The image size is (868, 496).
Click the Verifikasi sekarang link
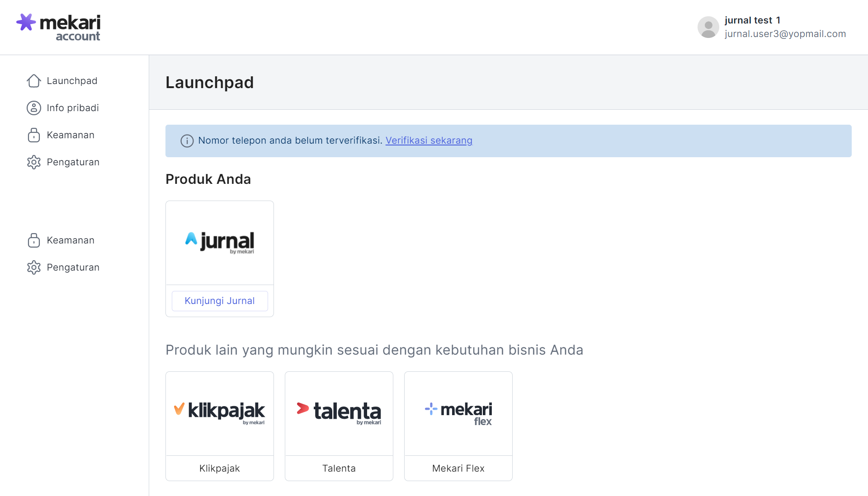(x=429, y=140)
